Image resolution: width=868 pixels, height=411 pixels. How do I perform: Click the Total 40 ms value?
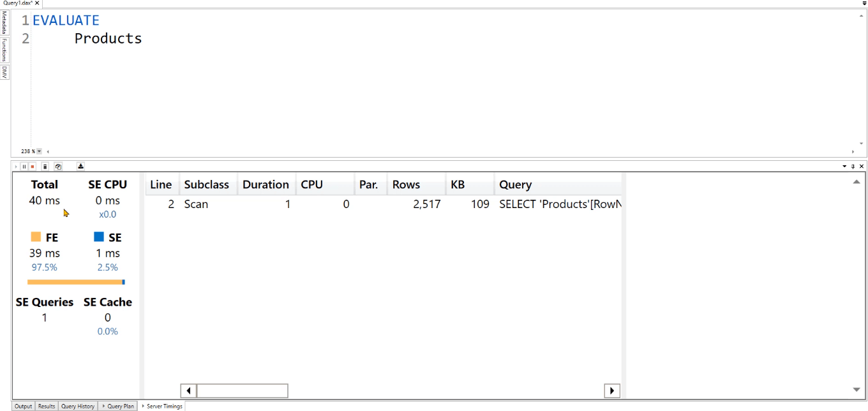(45, 200)
